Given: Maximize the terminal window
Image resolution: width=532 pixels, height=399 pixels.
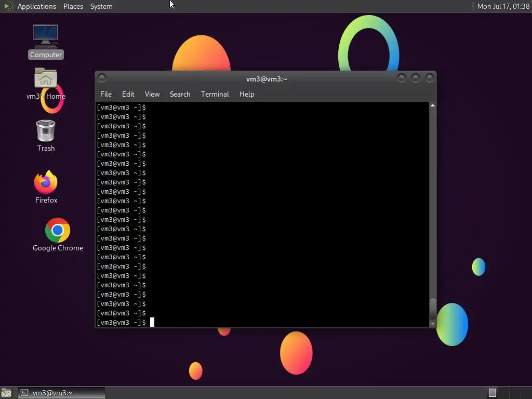Looking at the screenshot, I should [x=415, y=78].
